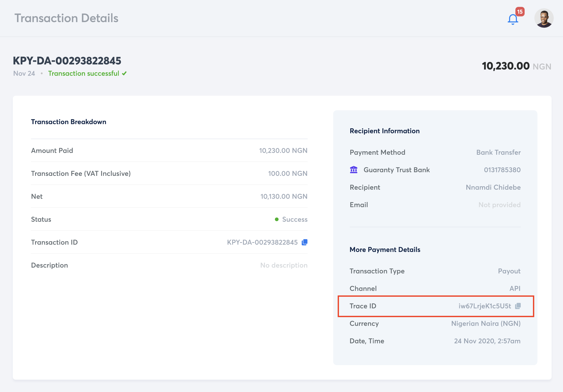
Task: Click the account number 0131785380
Action: pyautogui.click(x=502, y=170)
